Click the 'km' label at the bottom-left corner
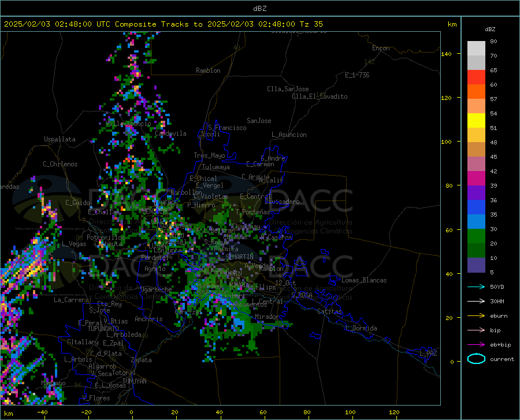 click(9, 414)
